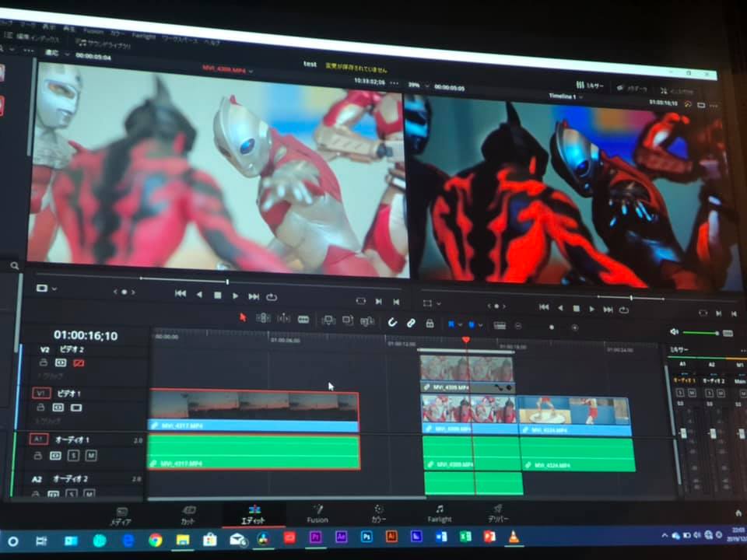The width and height of the screenshot is (747, 560).
Task: Adjust the green monitor volume slider
Action: tap(700, 333)
